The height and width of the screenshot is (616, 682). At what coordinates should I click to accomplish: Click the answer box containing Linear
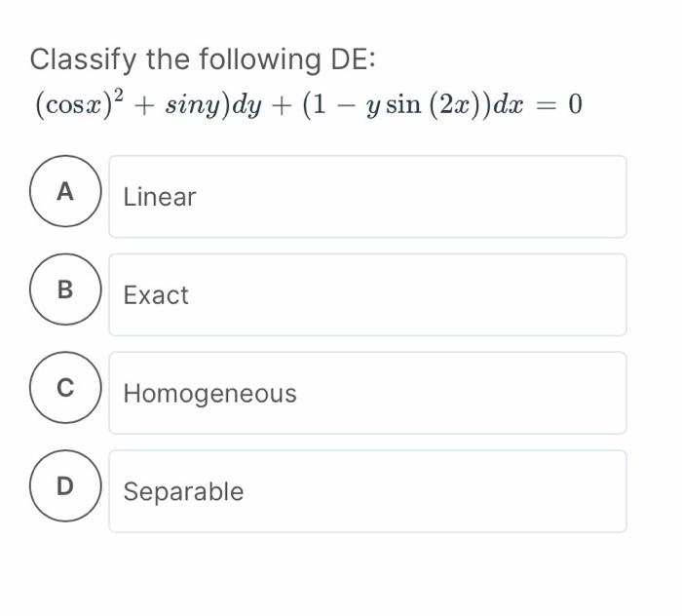pyautogui.click(x=367, y=197)
